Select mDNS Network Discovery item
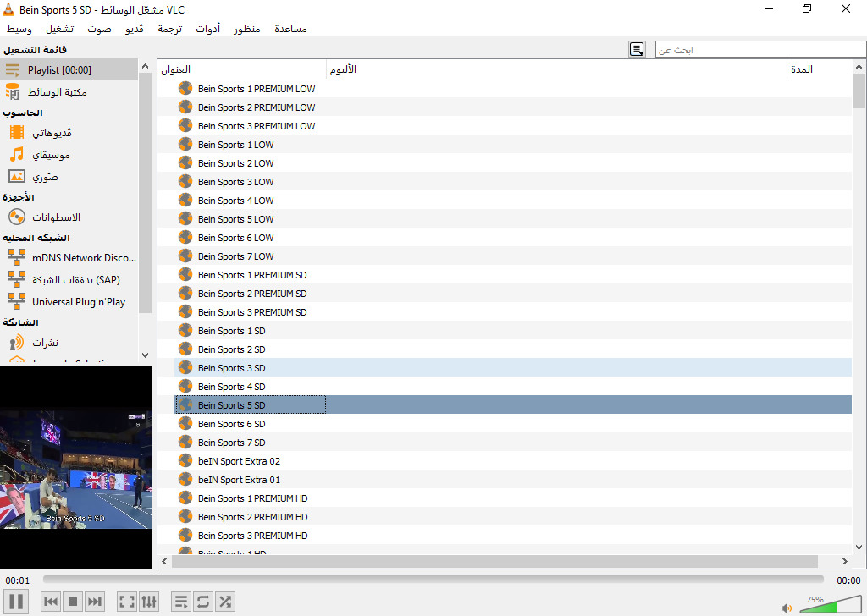 (x=69, y=257)
